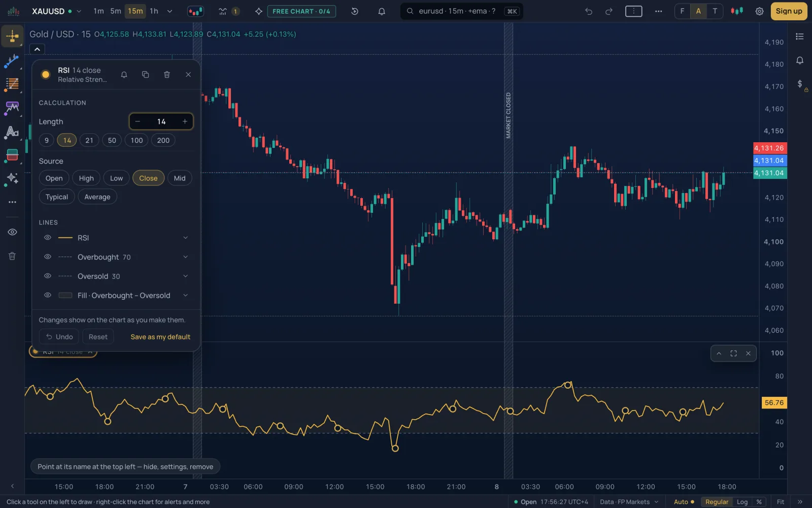Add alert on RSI indicator
Viewport: 812px width, 508px height.
[124, 75]
